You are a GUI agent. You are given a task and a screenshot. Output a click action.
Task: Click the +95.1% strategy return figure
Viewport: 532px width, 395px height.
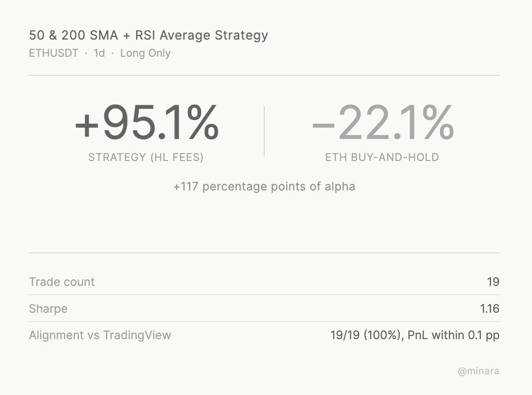click(x=146, y=123)
